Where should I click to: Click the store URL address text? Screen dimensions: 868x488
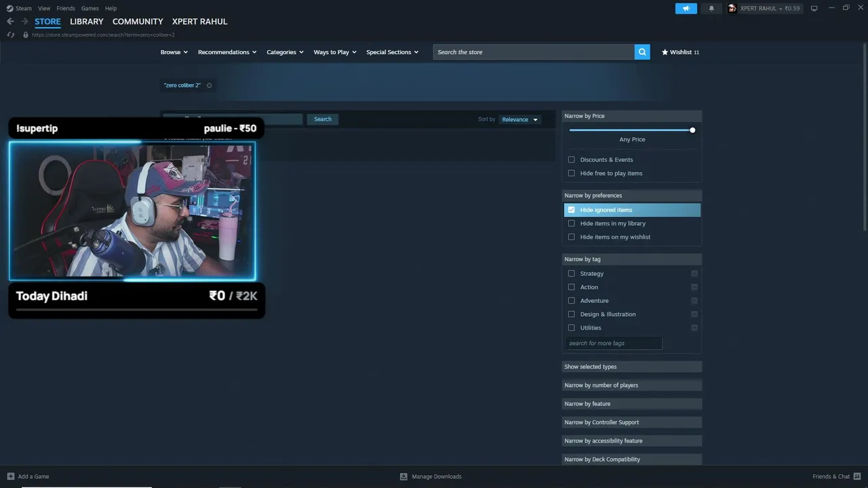(103, 35)
